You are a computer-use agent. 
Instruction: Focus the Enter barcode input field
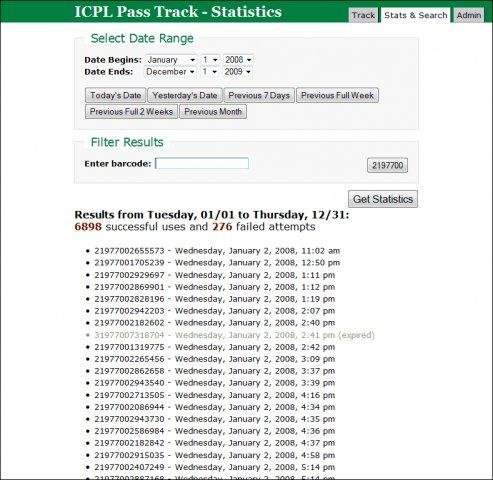pos(202,163)
